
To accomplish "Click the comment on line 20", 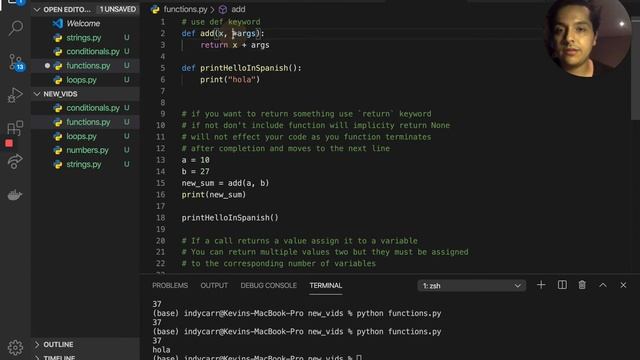I will click(300, 241).
